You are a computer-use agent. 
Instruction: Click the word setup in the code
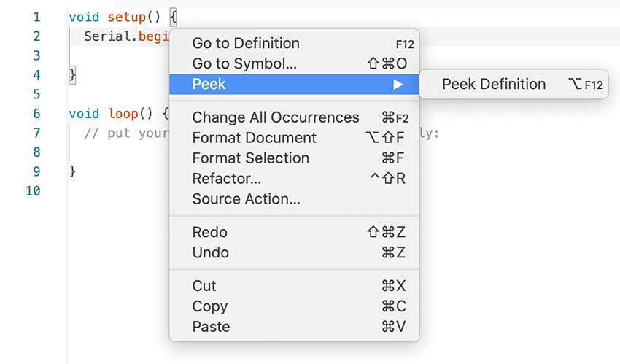tap(126, 16)
